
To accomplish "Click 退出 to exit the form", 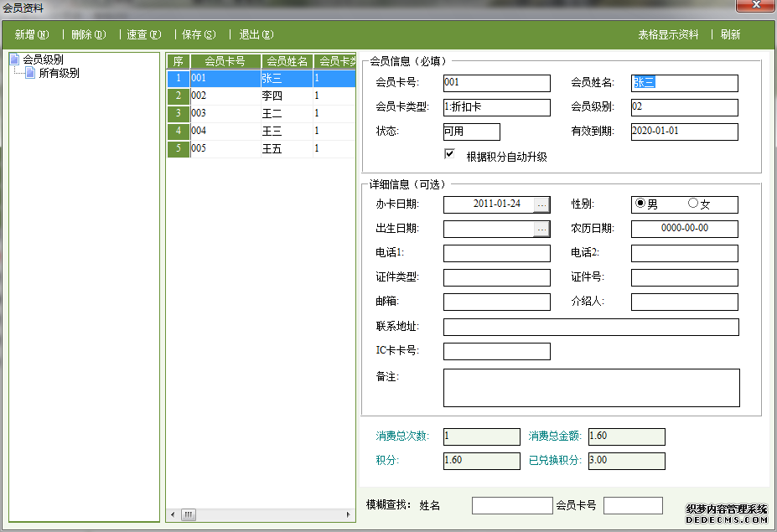I will tap(256, 35).
